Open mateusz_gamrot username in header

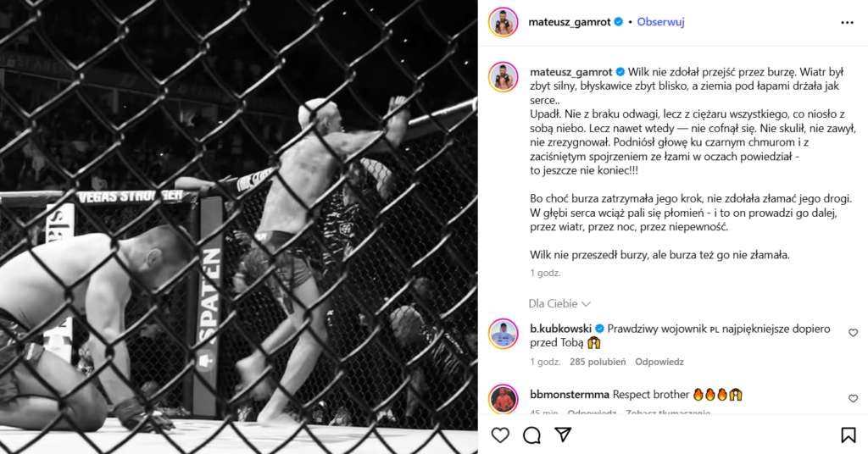click(569, 22)
